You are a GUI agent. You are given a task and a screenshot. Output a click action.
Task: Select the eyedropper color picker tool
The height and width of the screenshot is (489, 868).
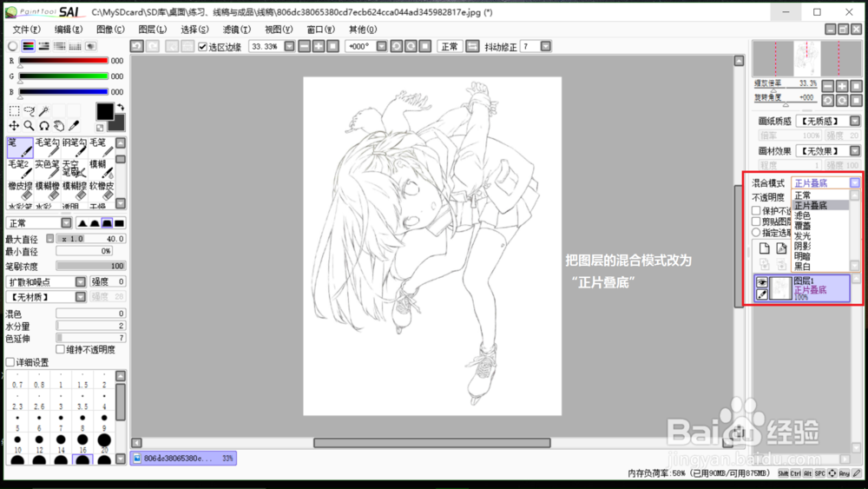(74, 126)
